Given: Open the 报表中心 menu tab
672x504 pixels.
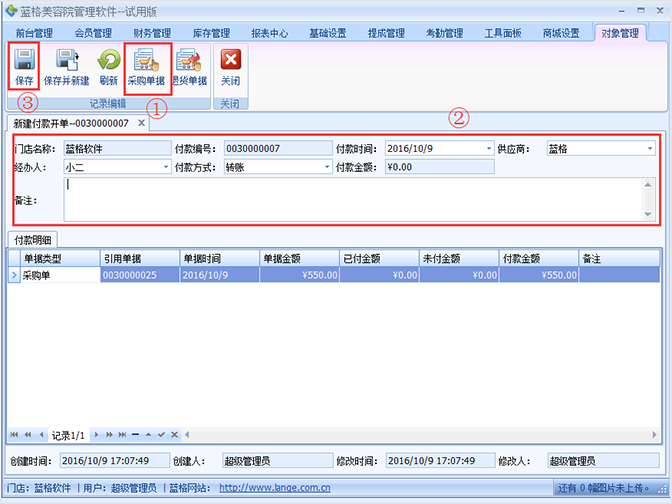Looking at the screenshot, I should coord(270,33).
